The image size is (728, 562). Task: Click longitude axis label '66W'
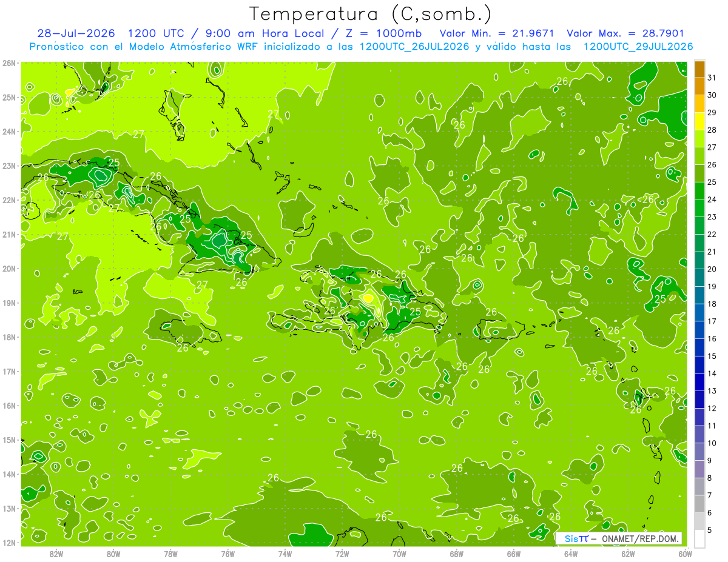[x=514, y=554]
